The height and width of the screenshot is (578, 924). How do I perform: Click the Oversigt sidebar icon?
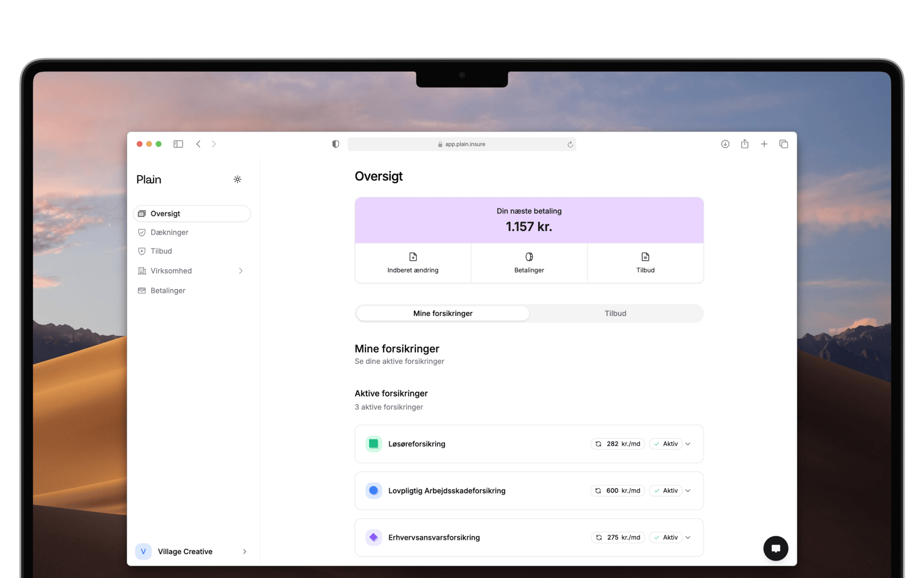click(x=141, y=213)
